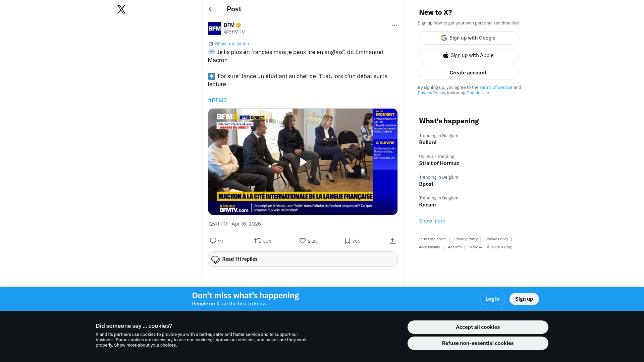Open Read 111 replies

[x=303, y=259]
